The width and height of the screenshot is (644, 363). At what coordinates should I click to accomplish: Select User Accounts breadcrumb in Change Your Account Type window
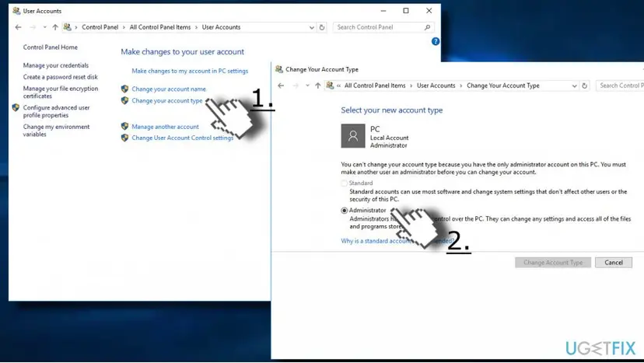(x=436, y=86)
